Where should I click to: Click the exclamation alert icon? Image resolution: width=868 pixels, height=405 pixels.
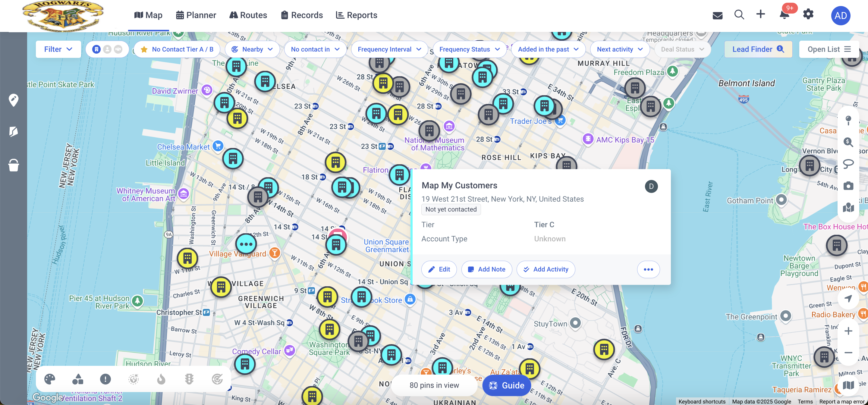click(x=105, y=379)
